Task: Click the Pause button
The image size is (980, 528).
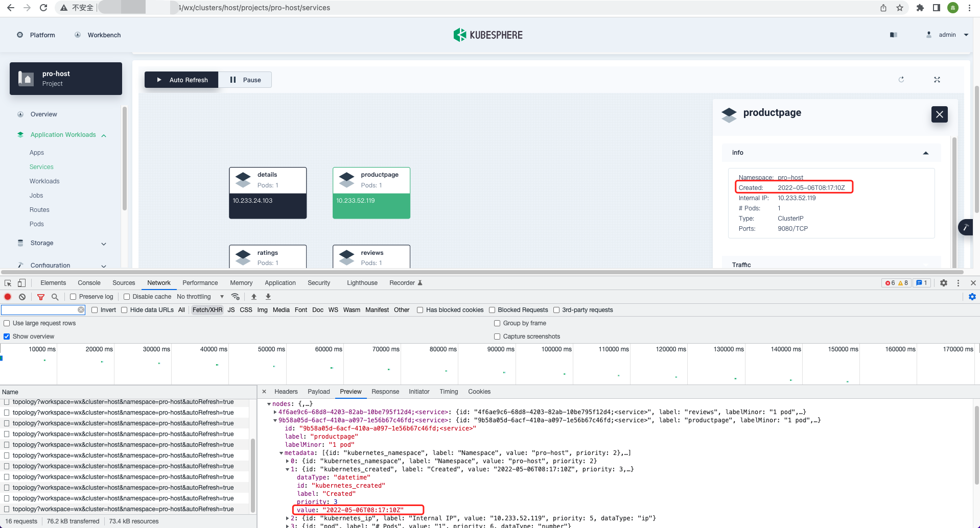Action: point(245,80)
